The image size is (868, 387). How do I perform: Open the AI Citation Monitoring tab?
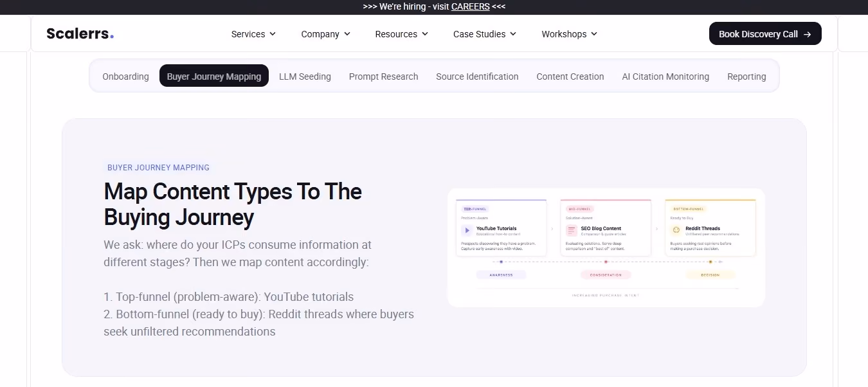click(x=665, y=76)
